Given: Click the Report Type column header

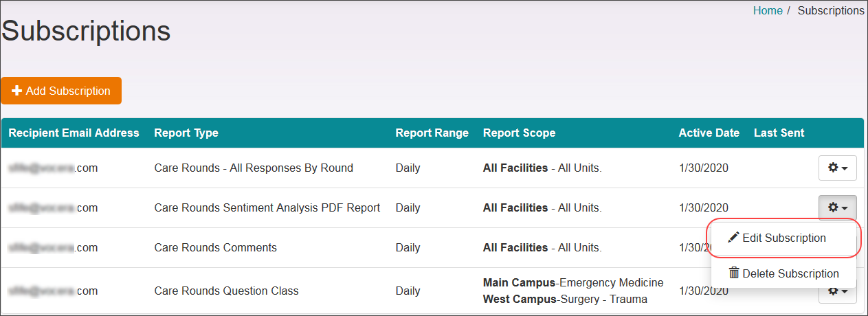Looking at the screenshot, I should (186, 133).
